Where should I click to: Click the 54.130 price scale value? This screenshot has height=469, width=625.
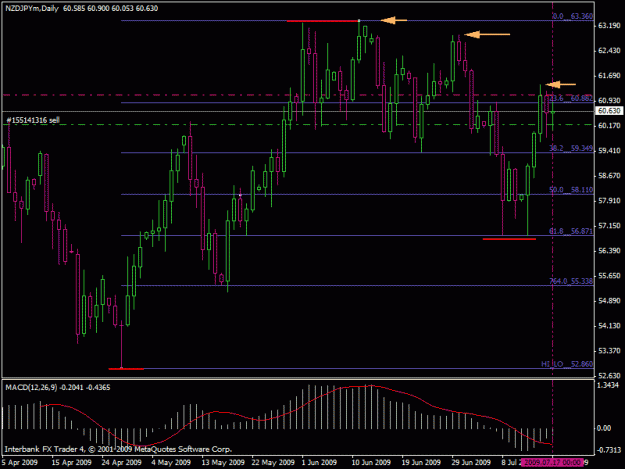tap(609, 326)
